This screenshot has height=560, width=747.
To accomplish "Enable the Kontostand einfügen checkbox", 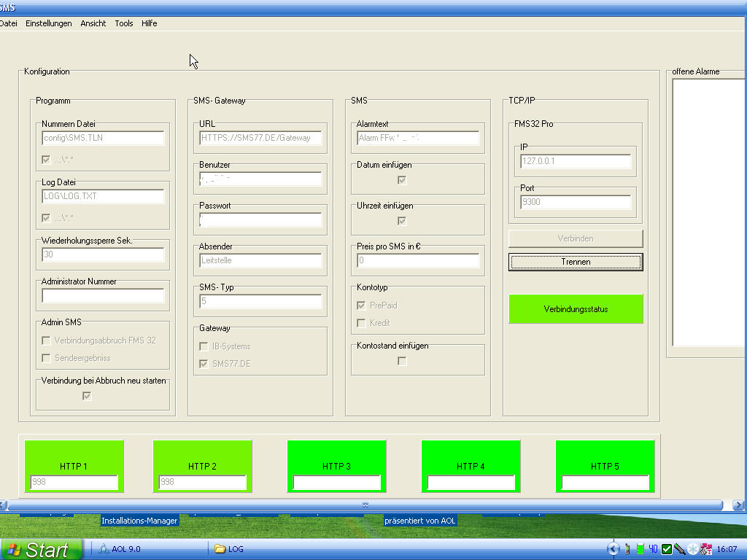I will (402, 361).
